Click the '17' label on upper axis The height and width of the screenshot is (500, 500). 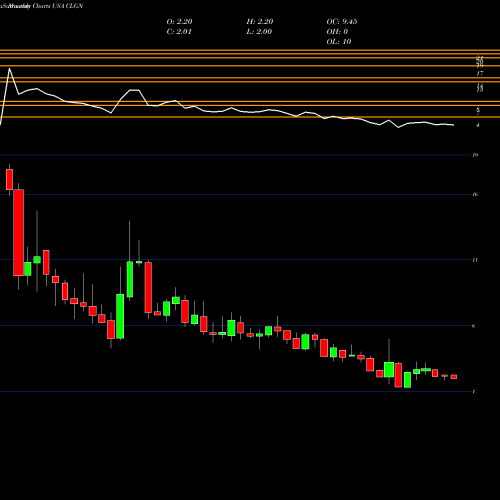point(480,74)
